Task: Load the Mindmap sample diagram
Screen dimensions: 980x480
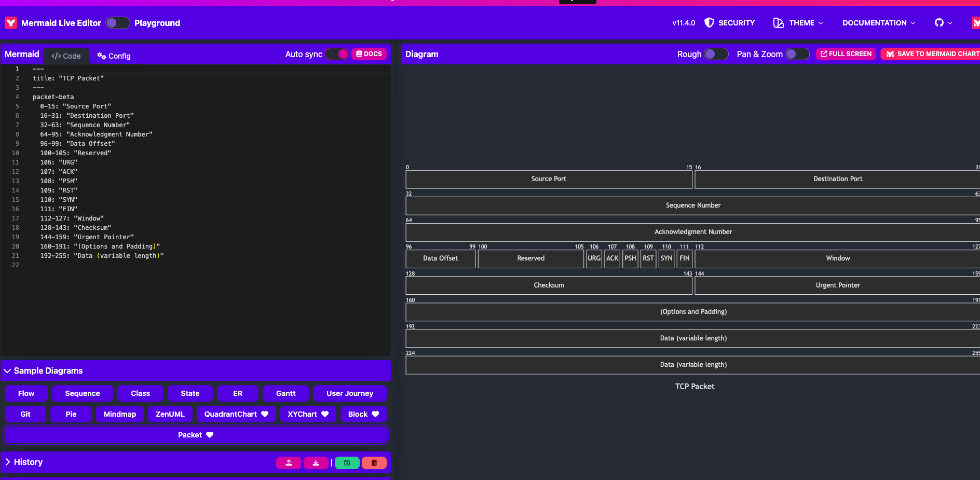Action: (x=120, y=414)
